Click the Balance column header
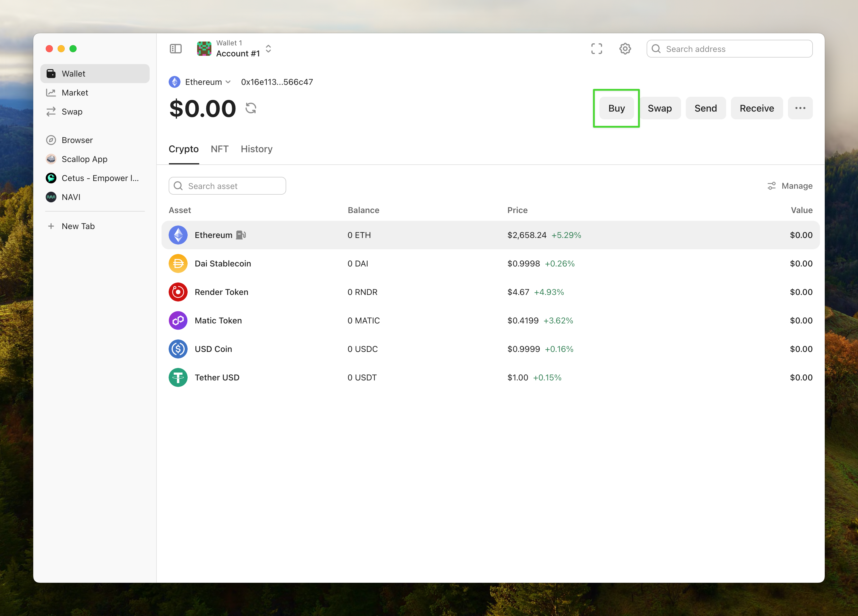The width and height of the screenshot is (858, 616). [x=364, y=210]
